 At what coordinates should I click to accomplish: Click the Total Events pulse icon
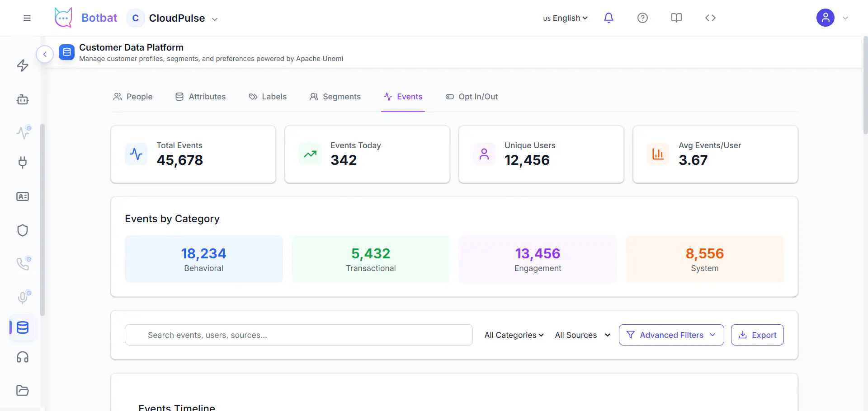point(136,154)
